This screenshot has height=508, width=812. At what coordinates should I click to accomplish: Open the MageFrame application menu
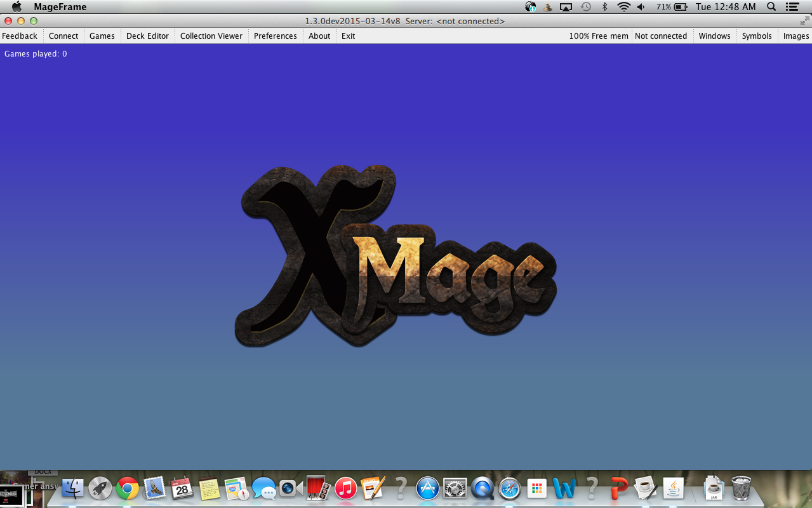coord(60,7)
